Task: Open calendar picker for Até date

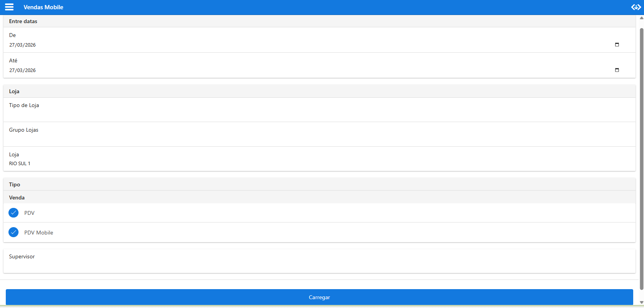Action: (x=617, y=70)
